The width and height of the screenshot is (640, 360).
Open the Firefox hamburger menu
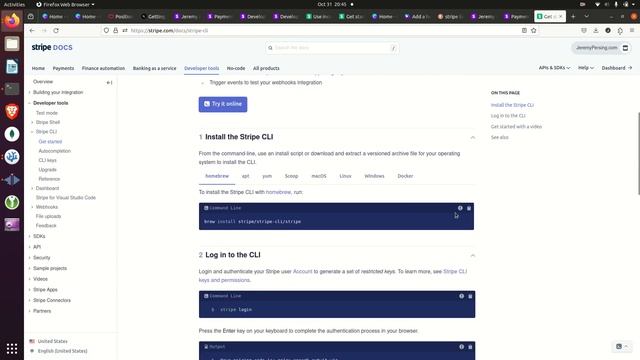pos(632,30)
